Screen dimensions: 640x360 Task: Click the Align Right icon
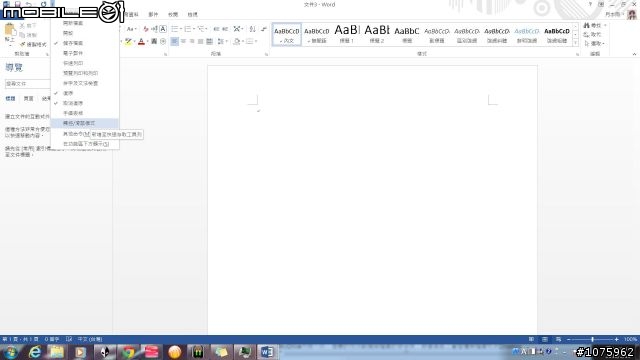click(x=192, y=41)
